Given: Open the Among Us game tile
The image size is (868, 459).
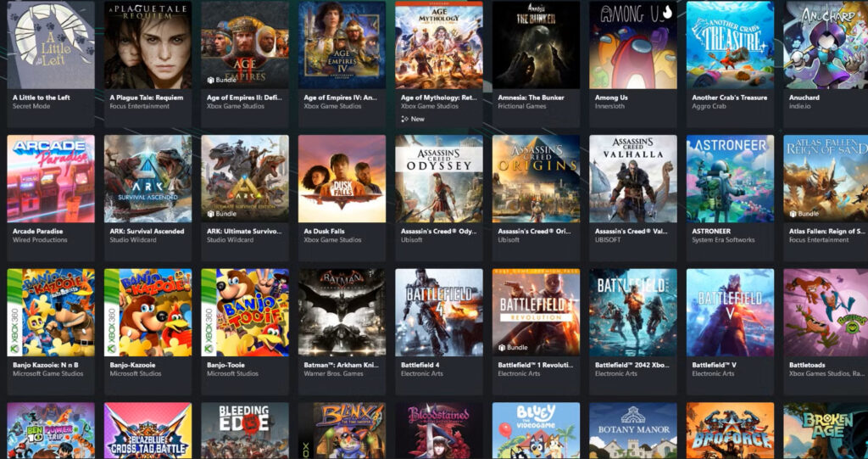Looking at the screenshot, I should point(633,44).
